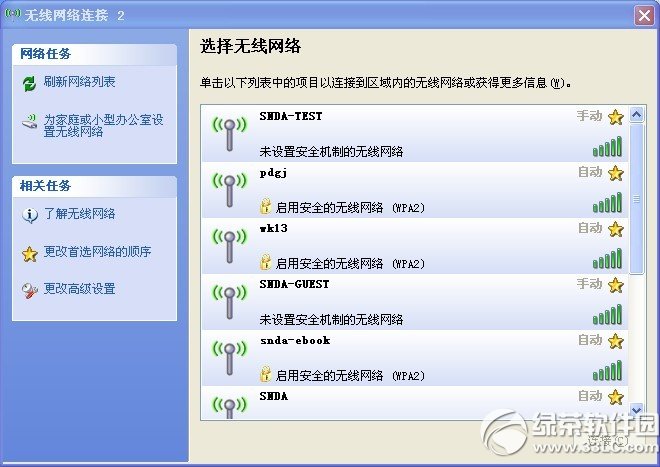This screenshot has width=660, height=467.
Task: Open 刷新网络列表 link
Action: [x=80, y=82]
